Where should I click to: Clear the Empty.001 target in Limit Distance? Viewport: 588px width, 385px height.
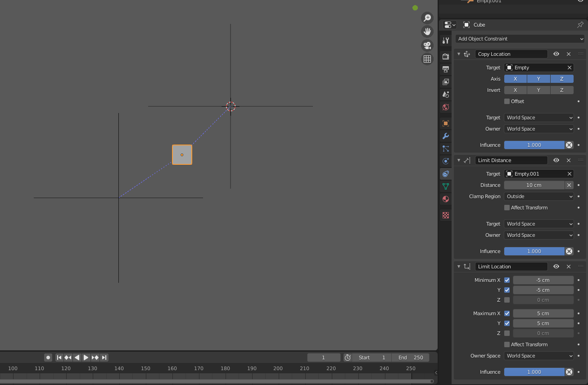[x=570, y=174]
